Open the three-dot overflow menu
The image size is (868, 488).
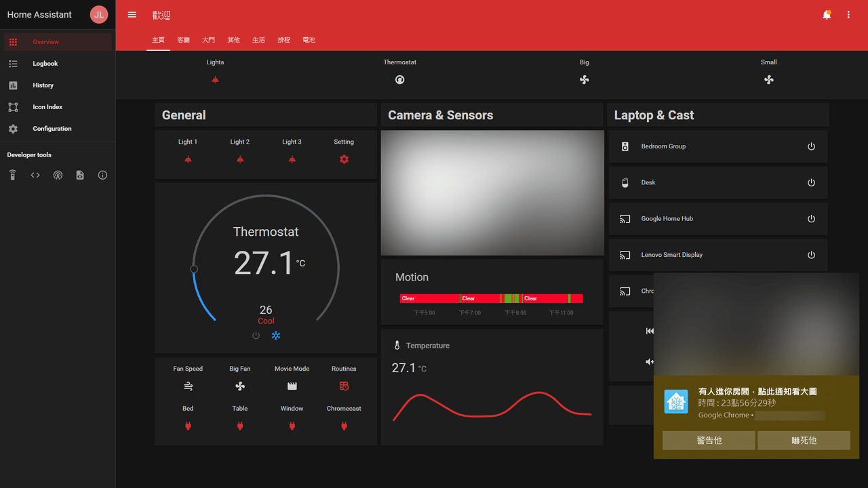848,15
